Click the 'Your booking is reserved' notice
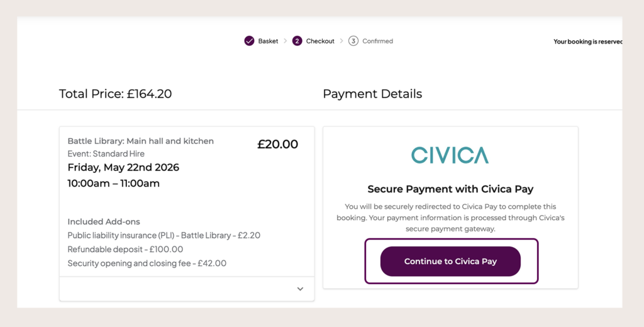Viewport: 644px width, 327px height. pos(588,42)
